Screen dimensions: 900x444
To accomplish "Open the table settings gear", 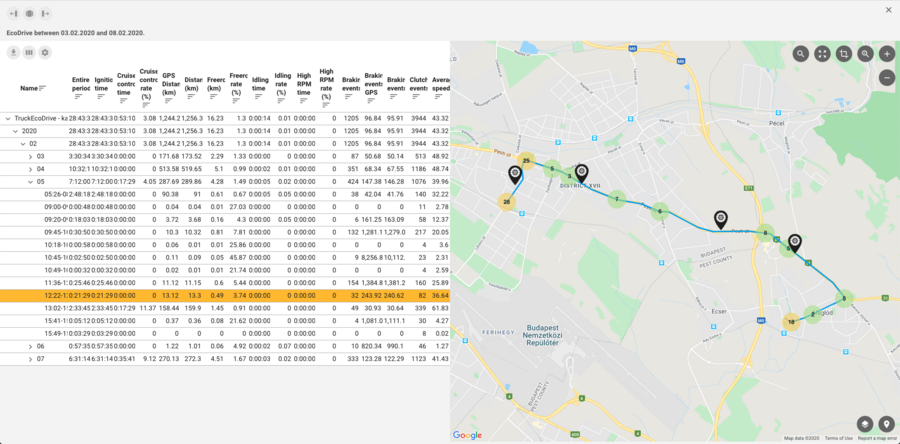I will 45,52.
